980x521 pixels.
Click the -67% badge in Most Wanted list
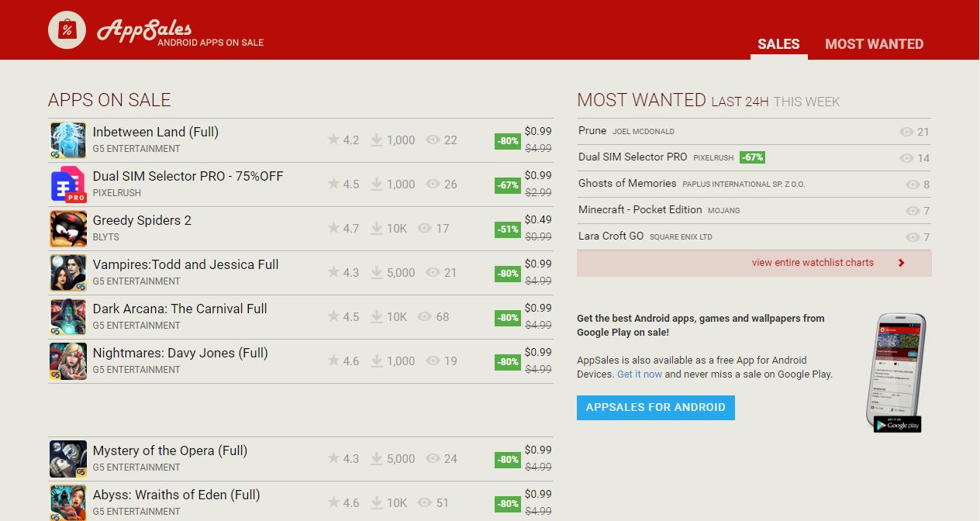click(752, 157)
